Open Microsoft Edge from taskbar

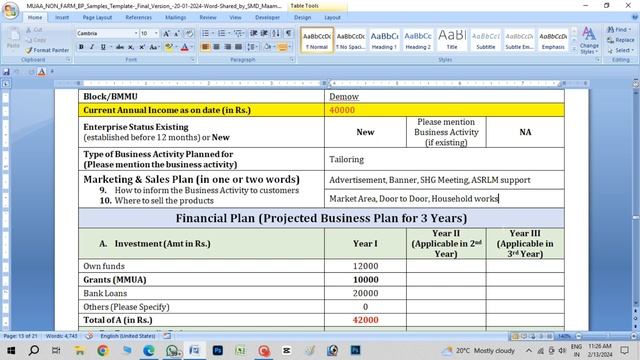coord(149,350)
